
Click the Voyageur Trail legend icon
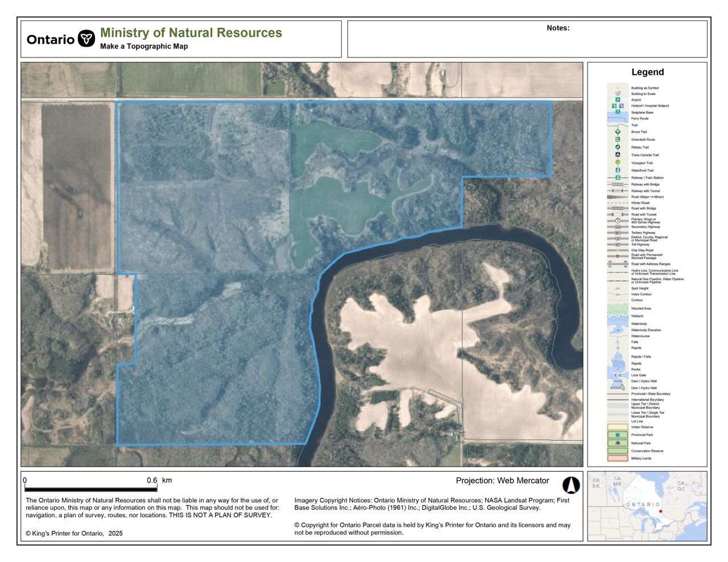tap(618, 163)
